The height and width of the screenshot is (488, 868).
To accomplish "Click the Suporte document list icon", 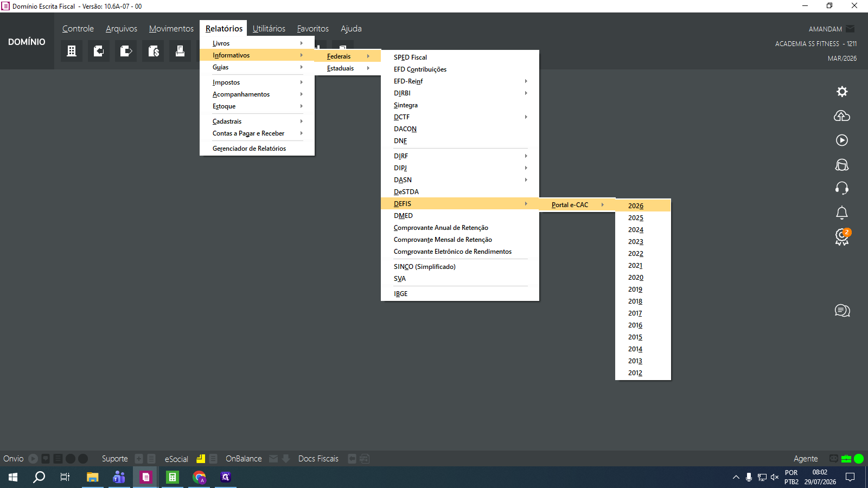I will (151, 459).
